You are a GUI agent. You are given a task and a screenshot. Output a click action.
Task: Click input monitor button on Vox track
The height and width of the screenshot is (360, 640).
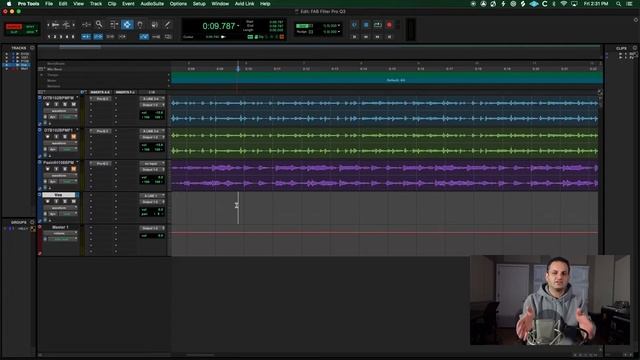pos(56,201)
